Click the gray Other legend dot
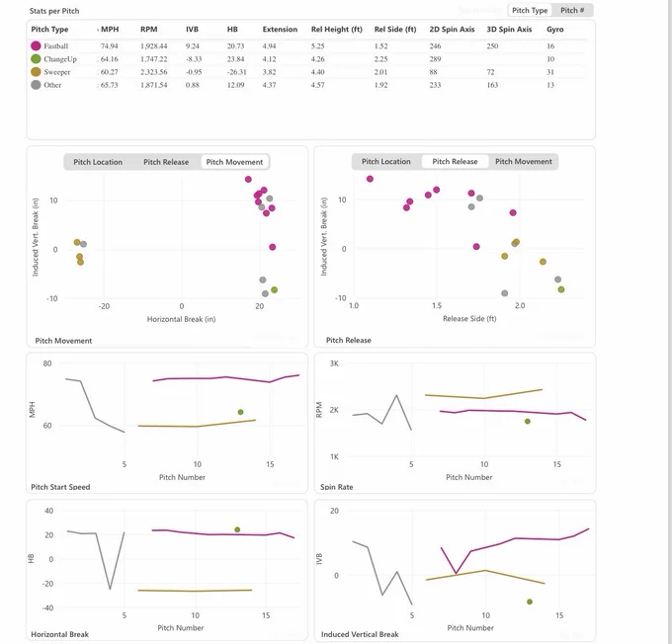Viewport: 672px width, 644px height. [x=36, y=85]
